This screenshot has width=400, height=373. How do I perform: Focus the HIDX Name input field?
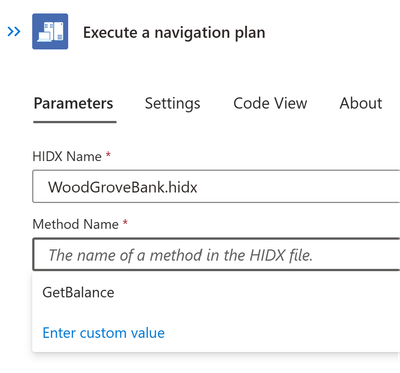pyautogui.click(x=216, y=186)
